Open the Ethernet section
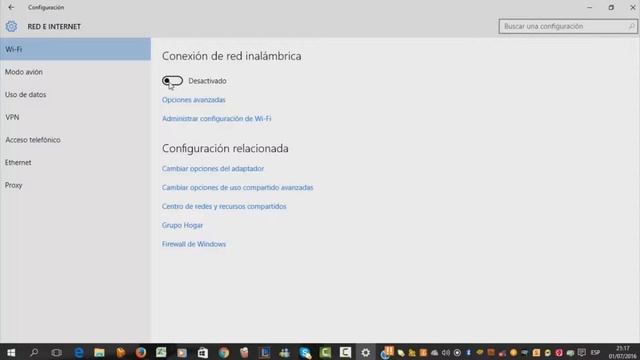Image resolution: width=640 pixels, height=360 pixels. pos(76,162)
